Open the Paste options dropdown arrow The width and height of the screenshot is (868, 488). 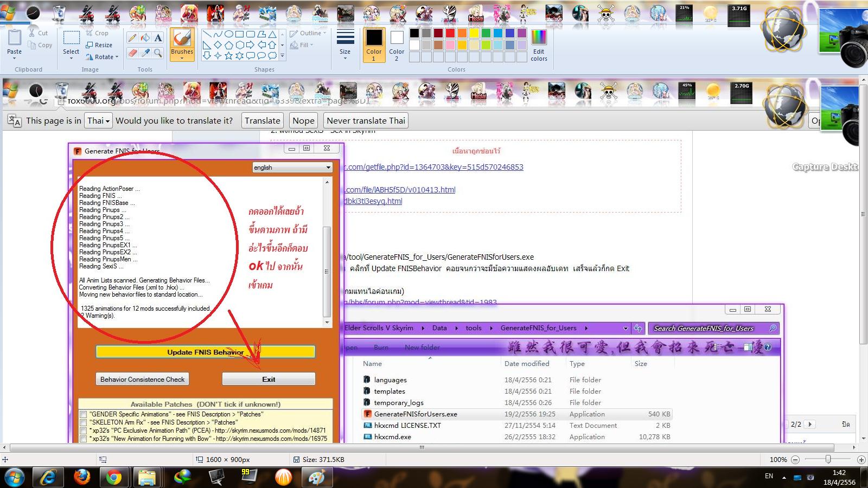(15, 58)
